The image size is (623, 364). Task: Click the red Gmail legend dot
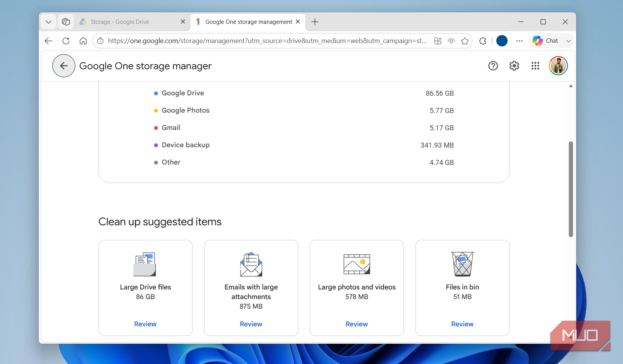point(156,128)
